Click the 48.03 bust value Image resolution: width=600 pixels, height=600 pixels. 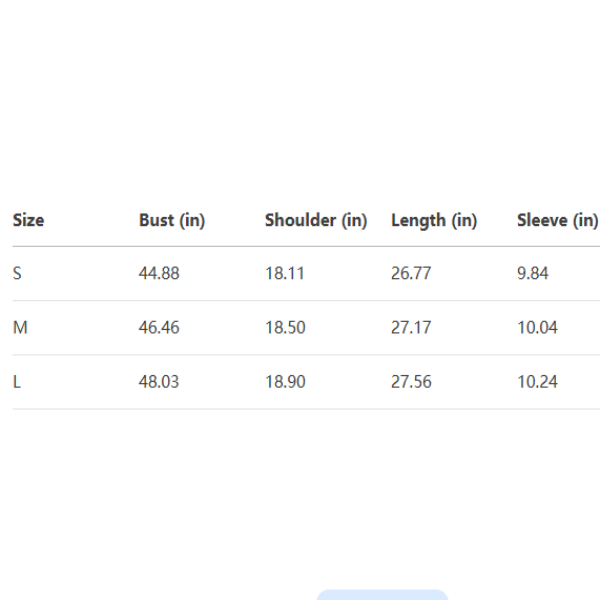coord(159,382)
